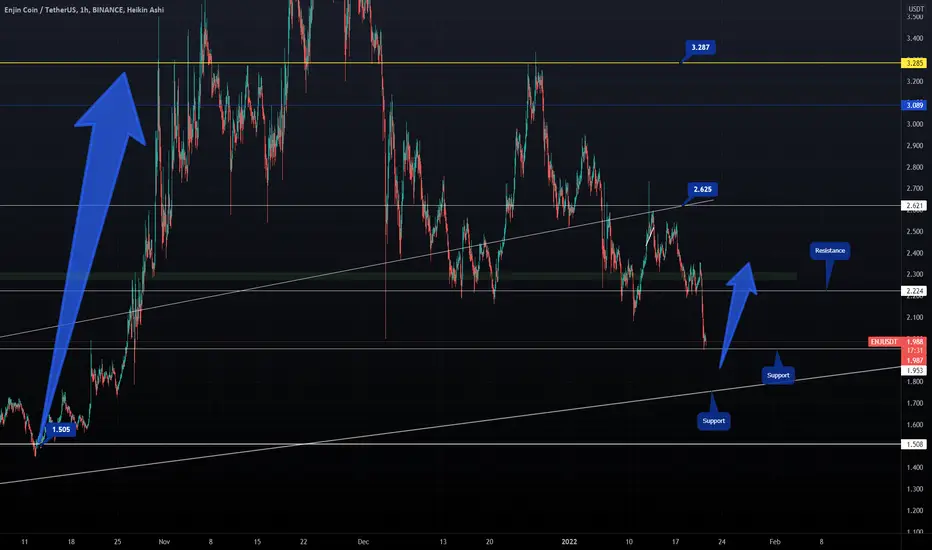The width and height of the screenshot is (932, 550).
Task: Click the Enjin Coin / TetherUS chart title
Action: coord(84,10)
